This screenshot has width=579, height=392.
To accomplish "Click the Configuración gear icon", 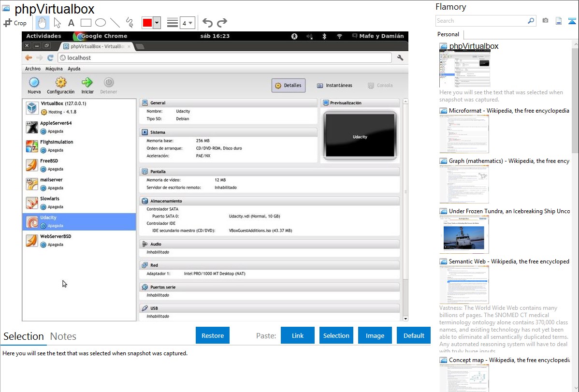I will tap(60, 82).
